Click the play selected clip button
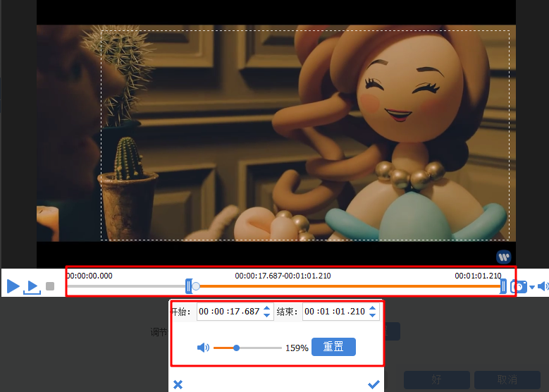Viewport: 549px width, 392px height. pyautogui.click(x=32, y=287)
